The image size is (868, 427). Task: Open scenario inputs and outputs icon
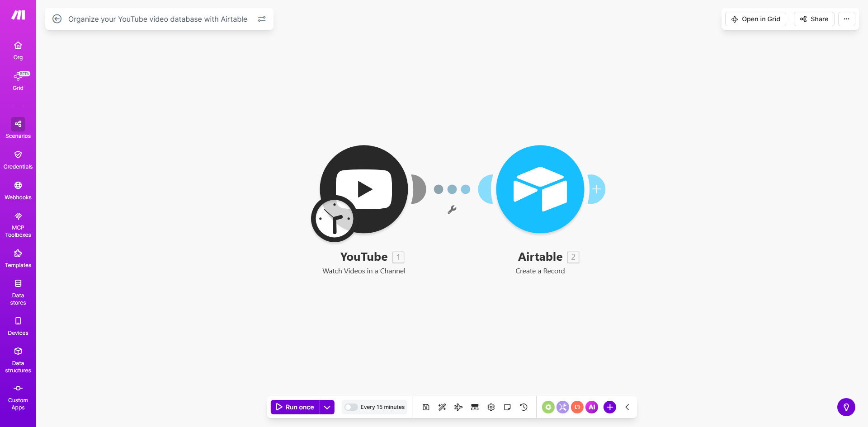pyautogui.click(x=475, y=407)
